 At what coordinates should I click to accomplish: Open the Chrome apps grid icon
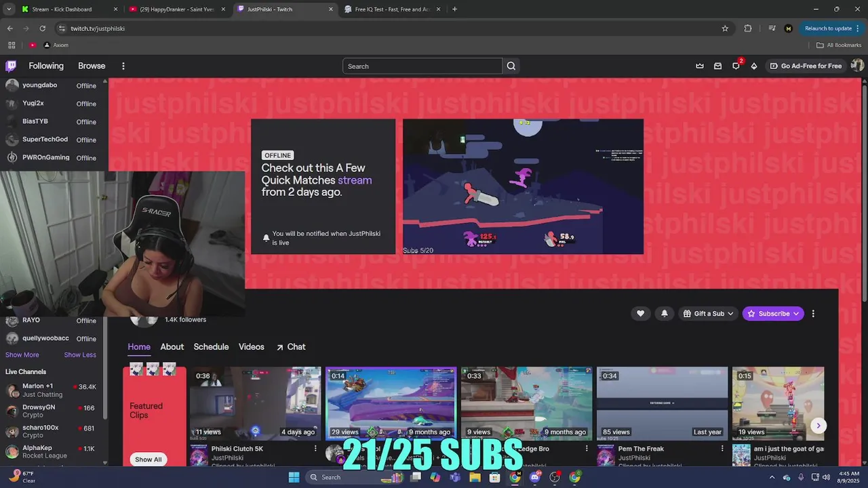tap(12, 45)
